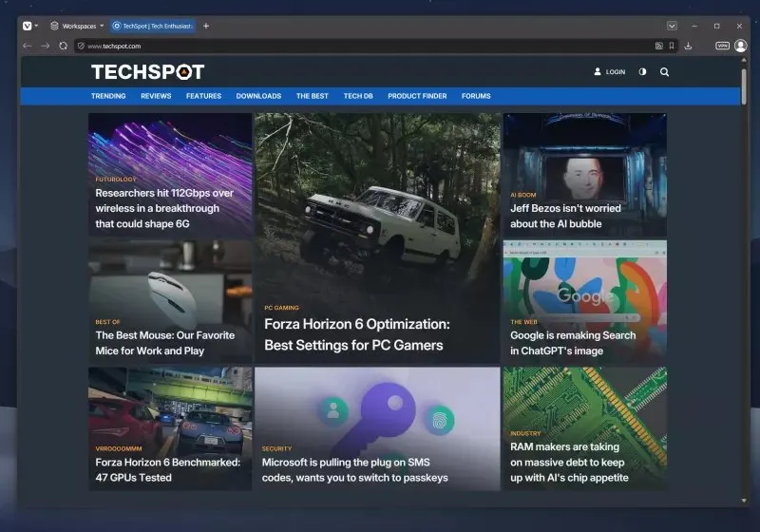
Task: Select the Reviews menu item
Action: (x=156, y=96)
